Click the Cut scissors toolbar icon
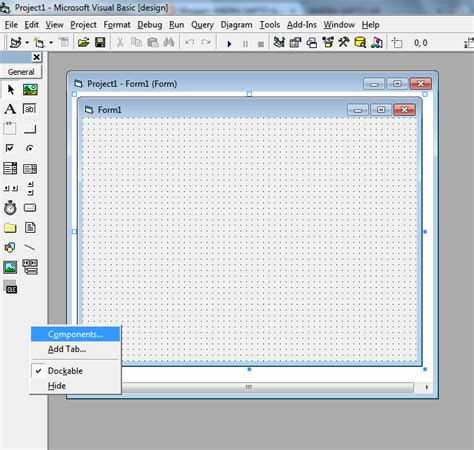Screen dimensions: 474x450 pos(120,42)
